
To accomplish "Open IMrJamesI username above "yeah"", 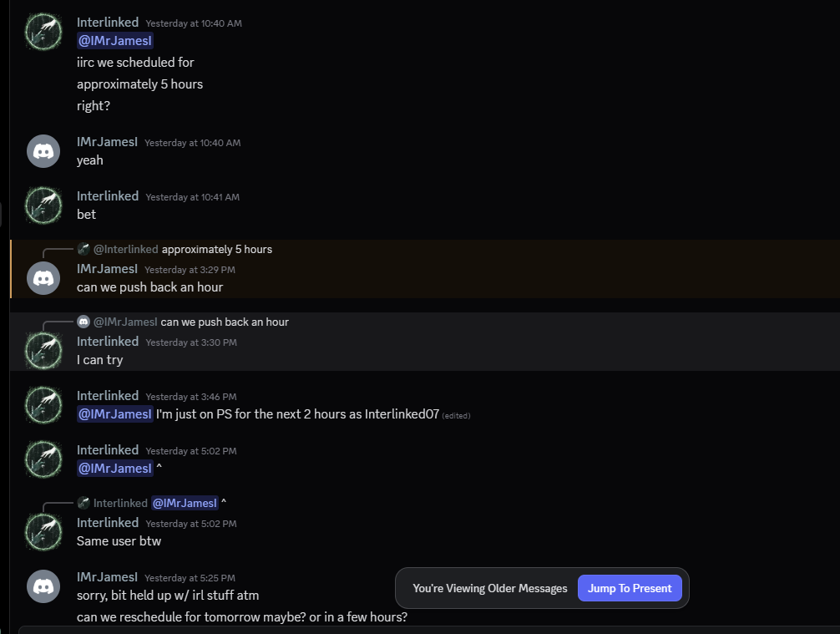I will (107, 142).
